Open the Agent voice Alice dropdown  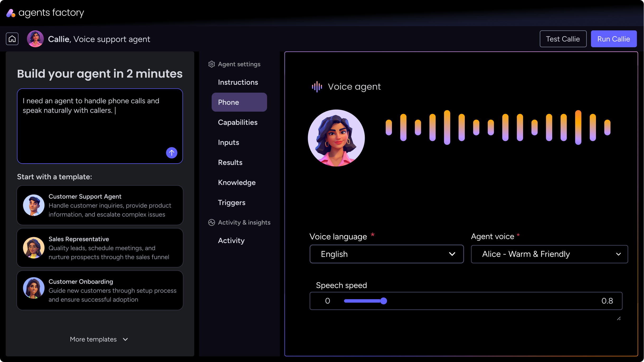(x=549, y=254)
